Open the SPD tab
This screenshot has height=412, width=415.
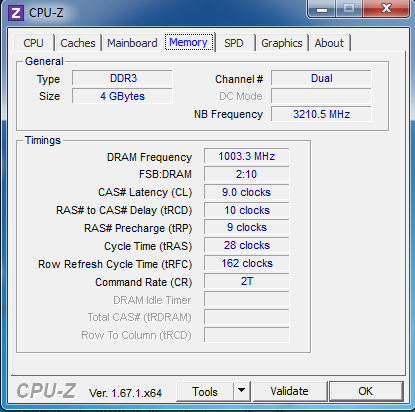pyautogui.click(x=234, y=43)
